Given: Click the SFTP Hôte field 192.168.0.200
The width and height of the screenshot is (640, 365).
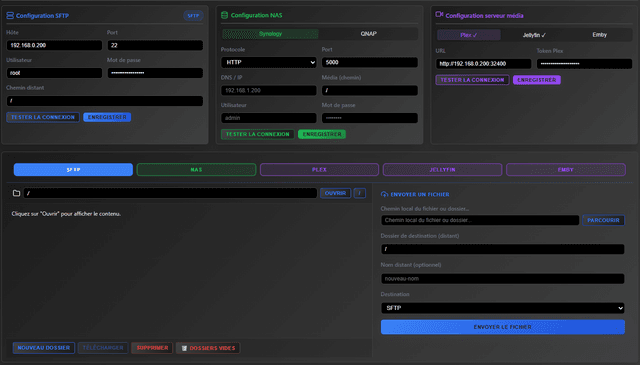Looking at the screenshot, I should click(54, 45).
